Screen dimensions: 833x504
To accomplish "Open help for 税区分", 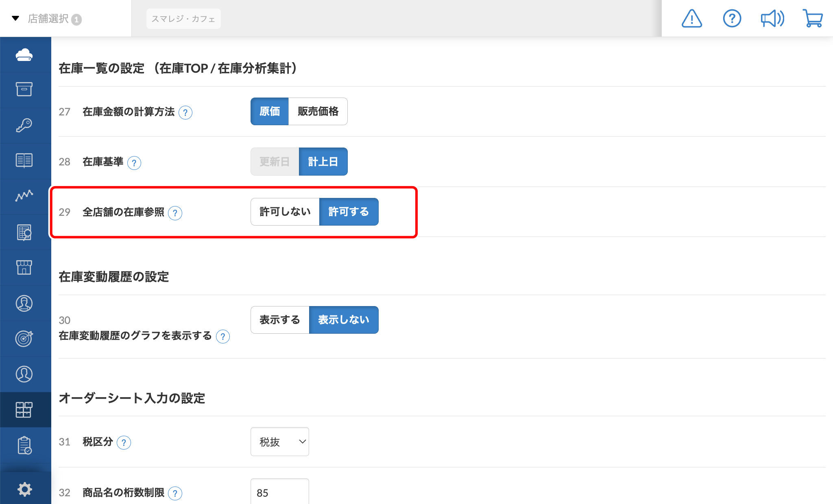I will 124,443.
